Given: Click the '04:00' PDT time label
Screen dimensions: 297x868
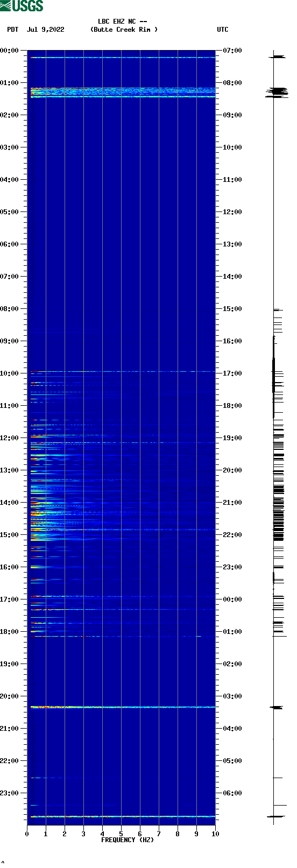Looking at the screenshot, I should 10,180.
